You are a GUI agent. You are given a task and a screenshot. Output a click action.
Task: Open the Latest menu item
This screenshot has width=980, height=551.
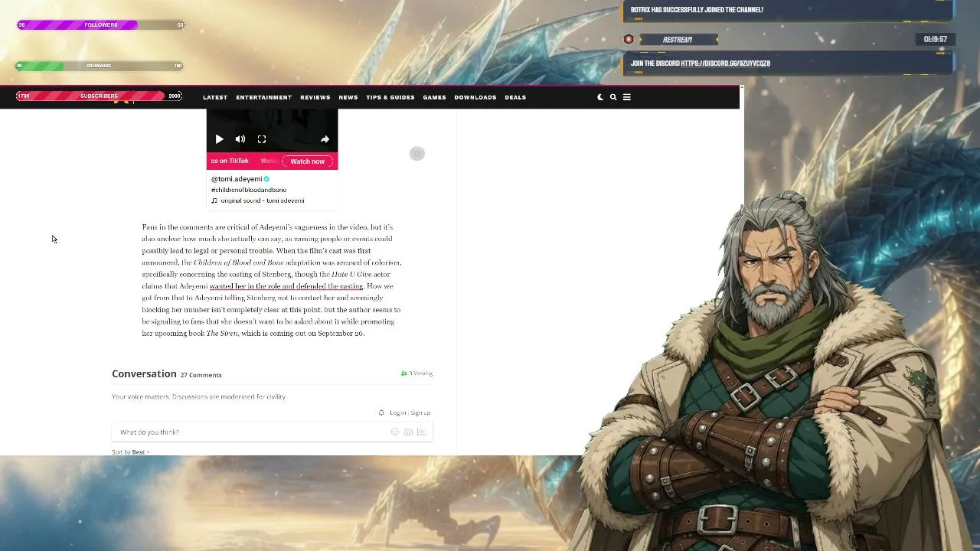[x=215, y=97]
